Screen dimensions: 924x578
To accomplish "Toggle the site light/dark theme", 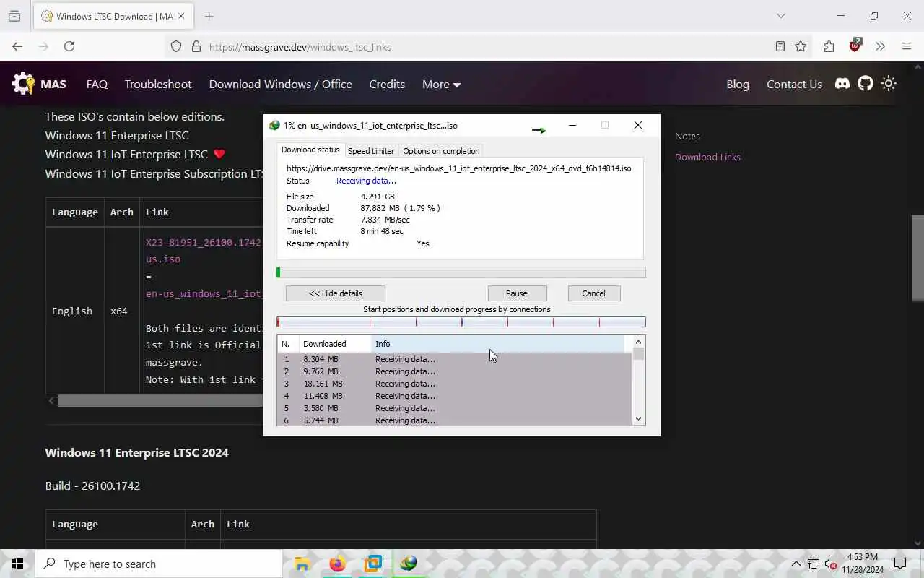I will click(x=889, y=84).
